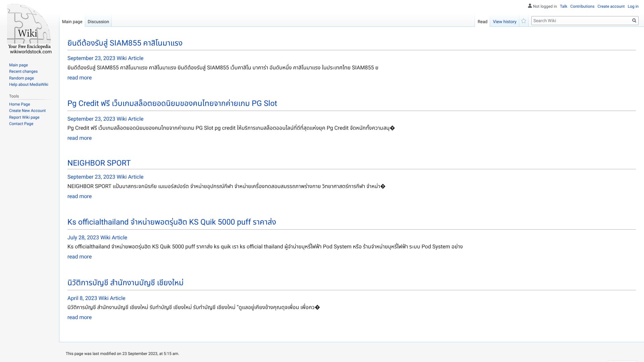
Task: Open the Contact Page link
Action: point(21,124)
